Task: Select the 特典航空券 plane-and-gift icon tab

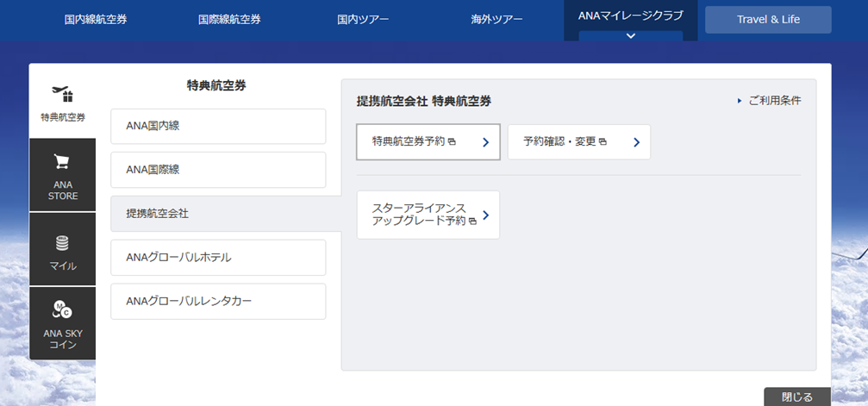Action: tap(63, 103)
